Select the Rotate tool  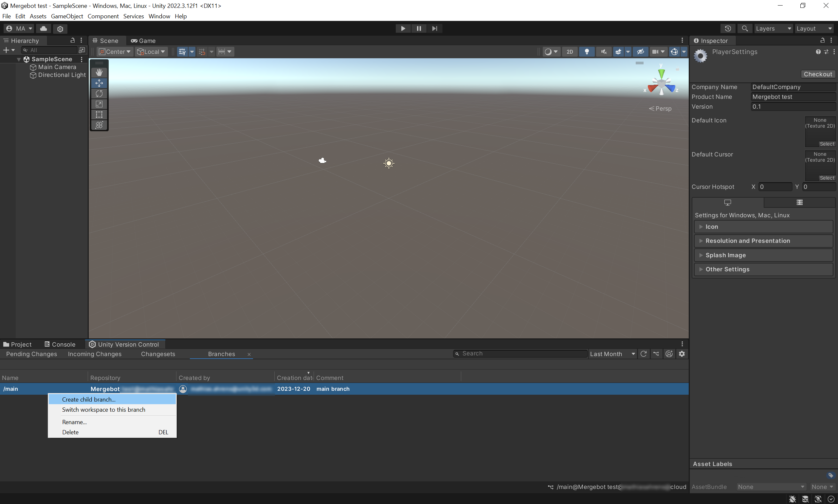[x=99, y=93]
